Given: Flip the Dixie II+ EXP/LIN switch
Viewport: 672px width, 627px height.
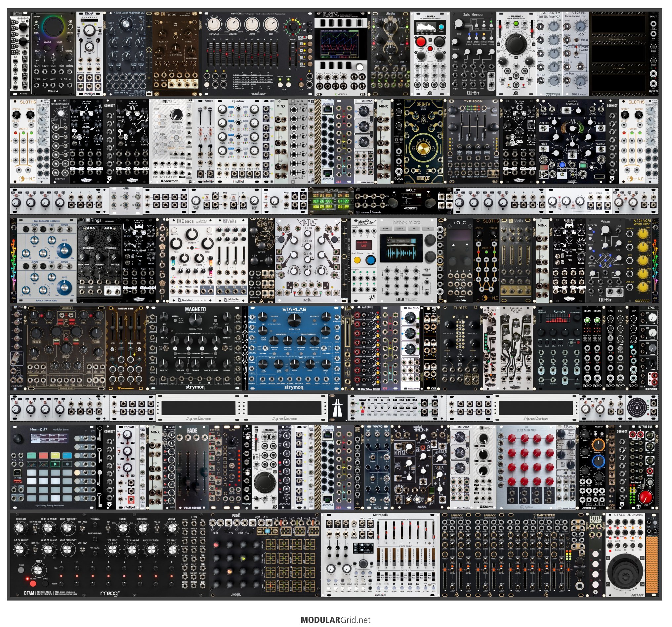Looking at the screenshot, I should tap(79, 30).
